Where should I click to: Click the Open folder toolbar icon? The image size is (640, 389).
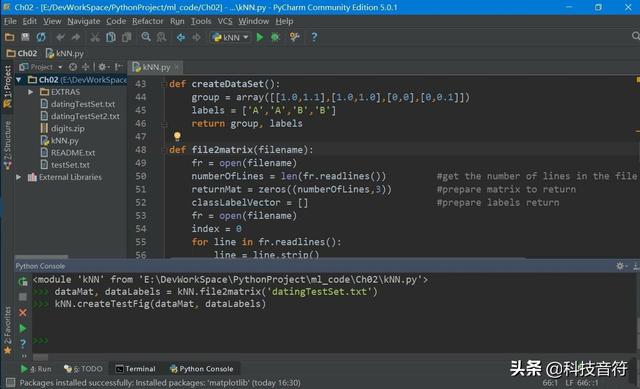[x=9, y=37]
